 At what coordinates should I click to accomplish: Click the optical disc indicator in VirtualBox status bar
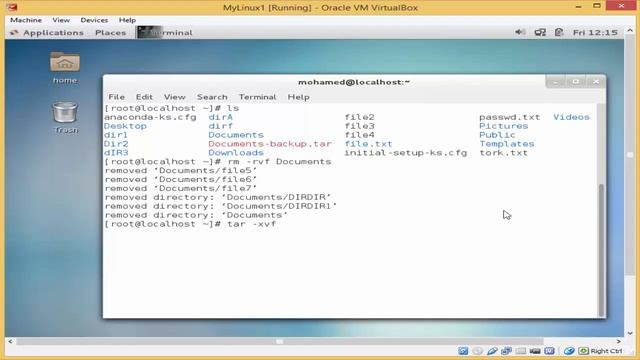coord(477,351)
